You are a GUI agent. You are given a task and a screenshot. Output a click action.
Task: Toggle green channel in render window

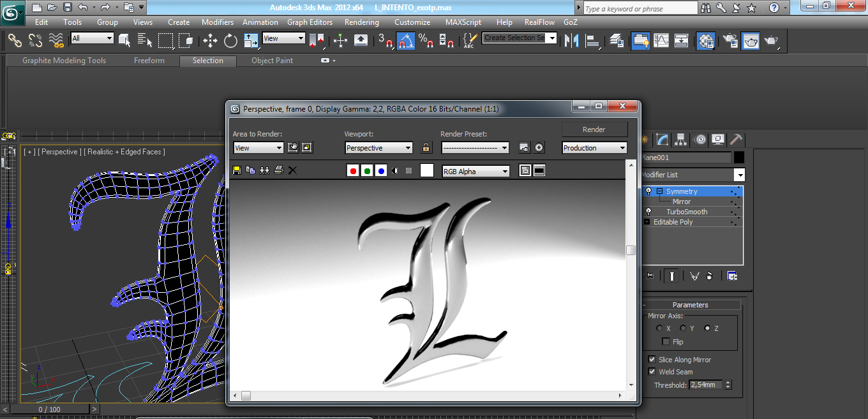point(367,171)
